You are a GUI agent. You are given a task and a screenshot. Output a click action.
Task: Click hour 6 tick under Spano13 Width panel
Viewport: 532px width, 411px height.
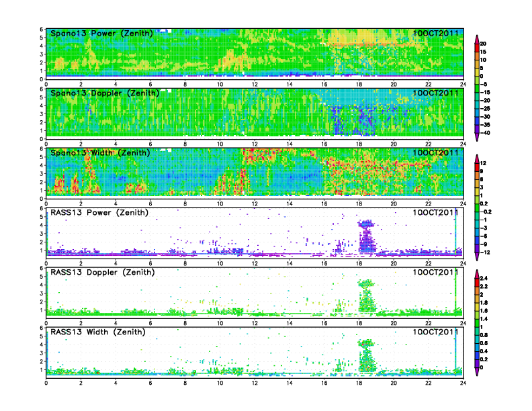pyautogui.click(x=150, y=203)
